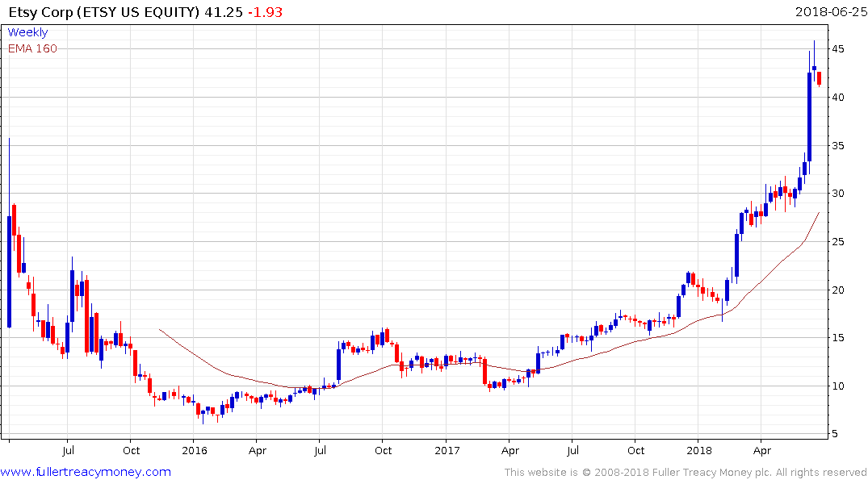Click the tall blue candle rising to 42
The width and height of the screenshot is (868, 484).
(809, 116)
